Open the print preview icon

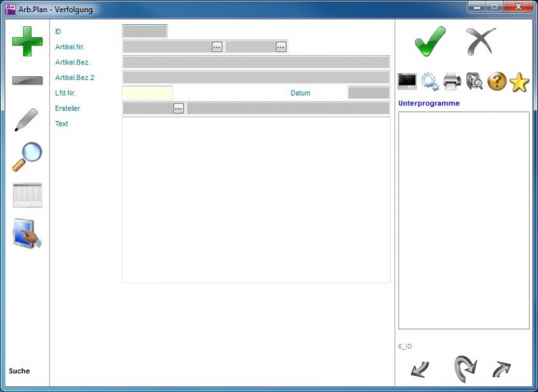tap(474, 81)
